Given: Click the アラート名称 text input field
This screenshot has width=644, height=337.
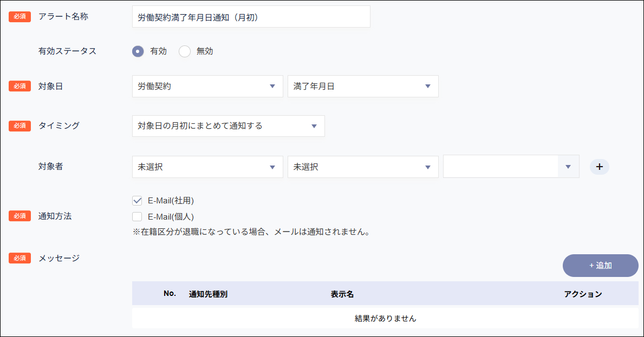Looking at the screenshot, I should [251, 16].
